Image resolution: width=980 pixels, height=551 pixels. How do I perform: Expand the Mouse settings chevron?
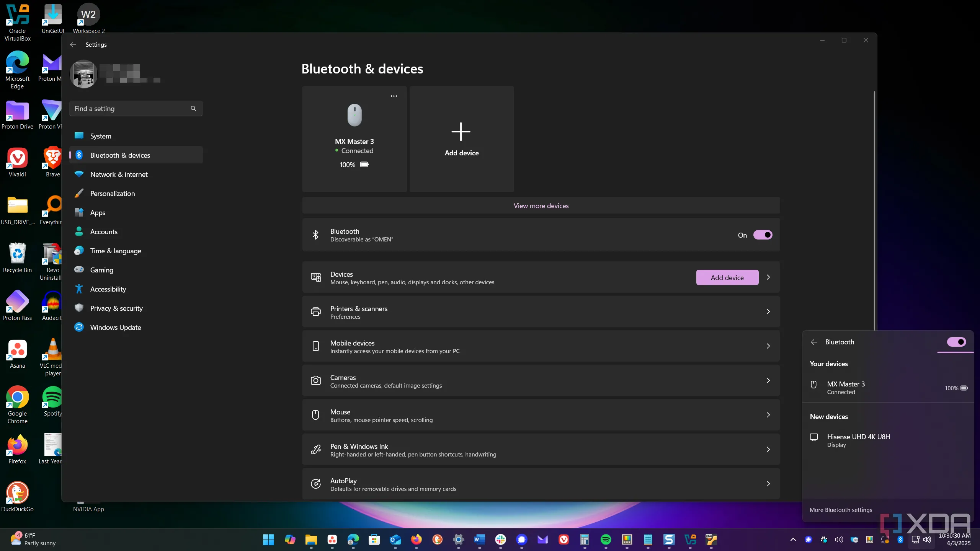(x=768, y=415)
